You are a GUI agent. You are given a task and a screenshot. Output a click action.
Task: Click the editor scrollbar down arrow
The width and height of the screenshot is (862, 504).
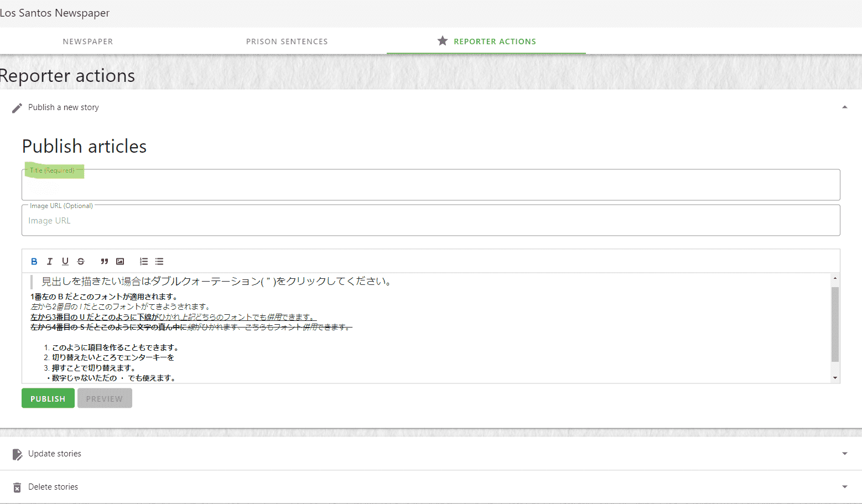(x=835, y=378)
